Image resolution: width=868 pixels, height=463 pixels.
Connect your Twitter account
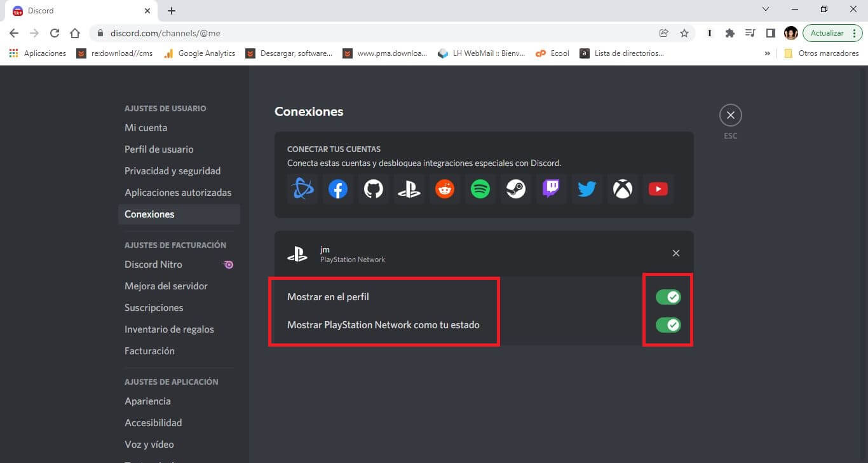[x=587, y=189]
